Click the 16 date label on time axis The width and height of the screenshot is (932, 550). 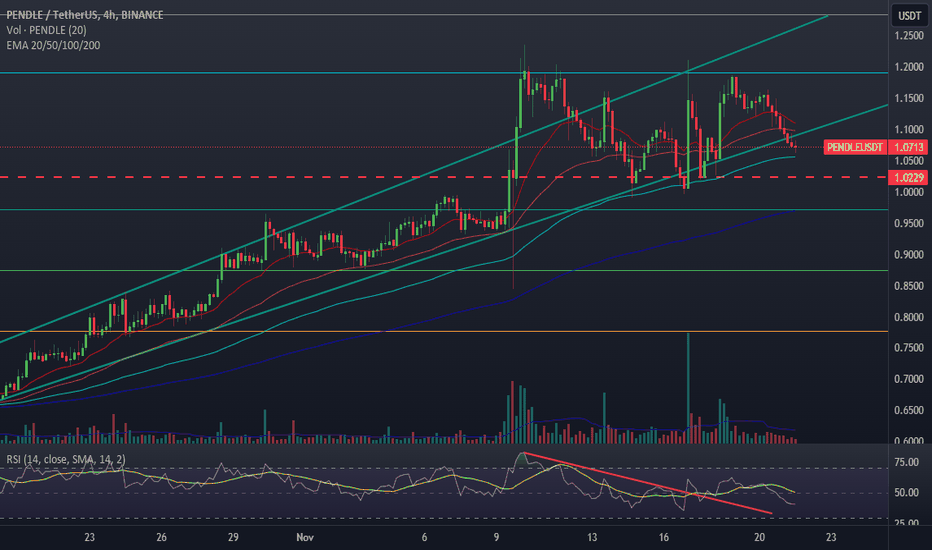click(664, 538)
